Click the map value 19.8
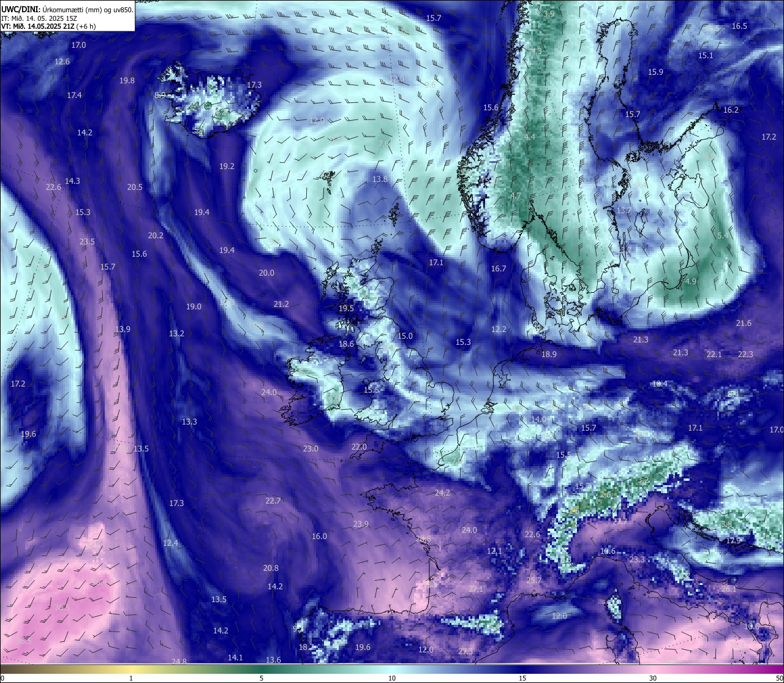Viewport: 784px width, 683px height. coord(127,80)
